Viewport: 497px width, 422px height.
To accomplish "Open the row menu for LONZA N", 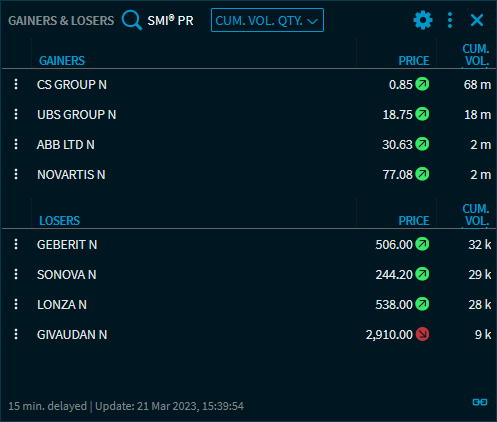I will click(16, 304).
